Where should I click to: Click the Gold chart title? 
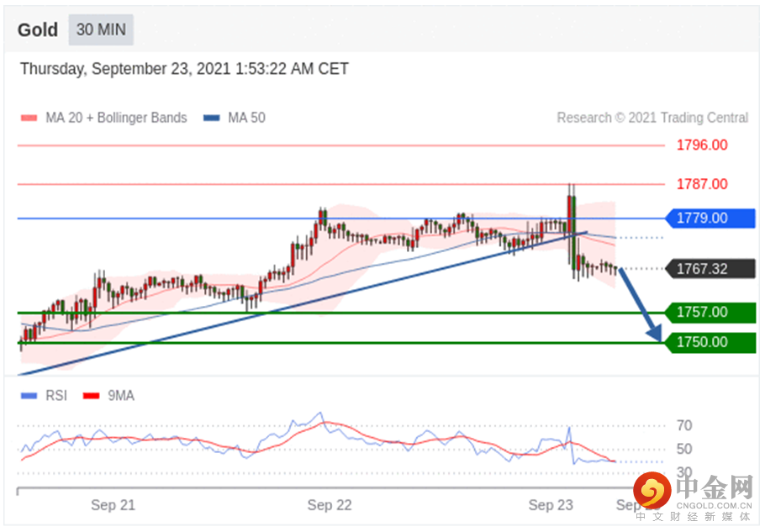38,29
